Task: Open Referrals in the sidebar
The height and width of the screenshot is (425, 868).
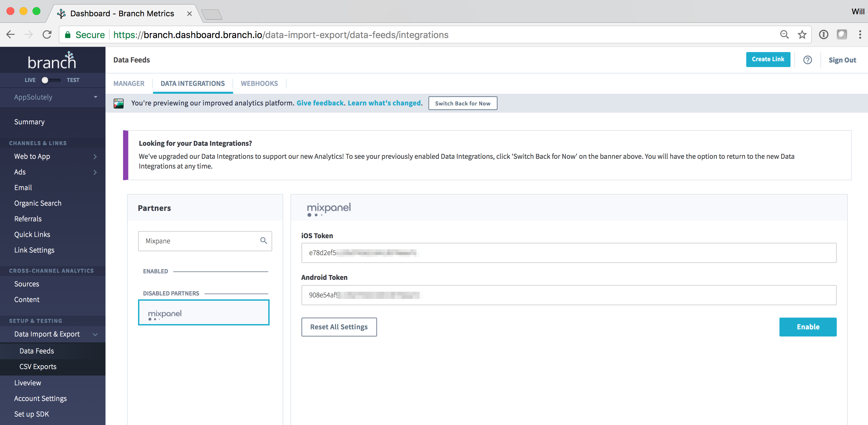Action: pyautogui.click(x=28, y=219)
